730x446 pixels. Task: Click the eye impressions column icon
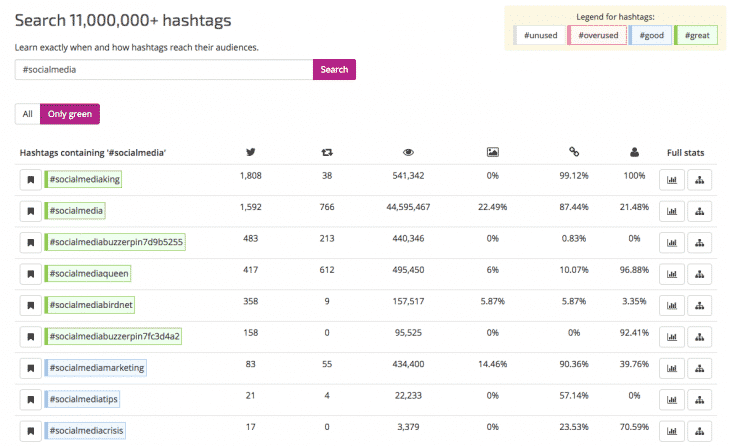(408, 152)
